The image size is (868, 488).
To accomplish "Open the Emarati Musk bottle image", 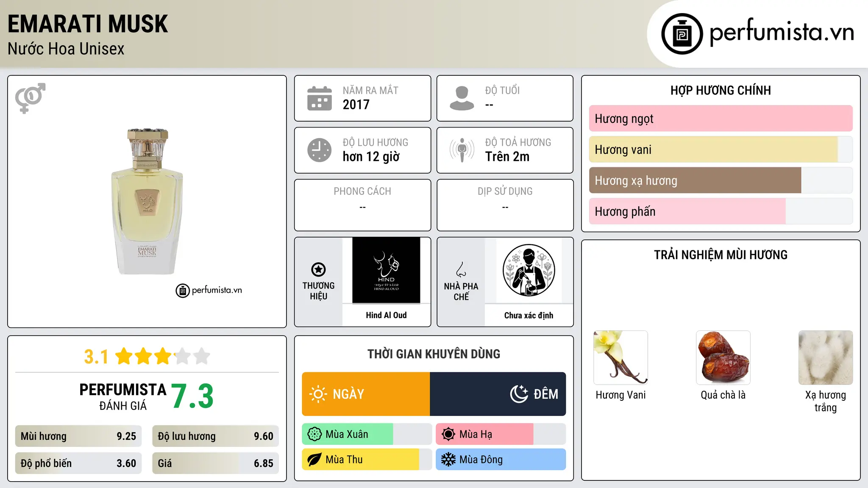I will [147, 201].
